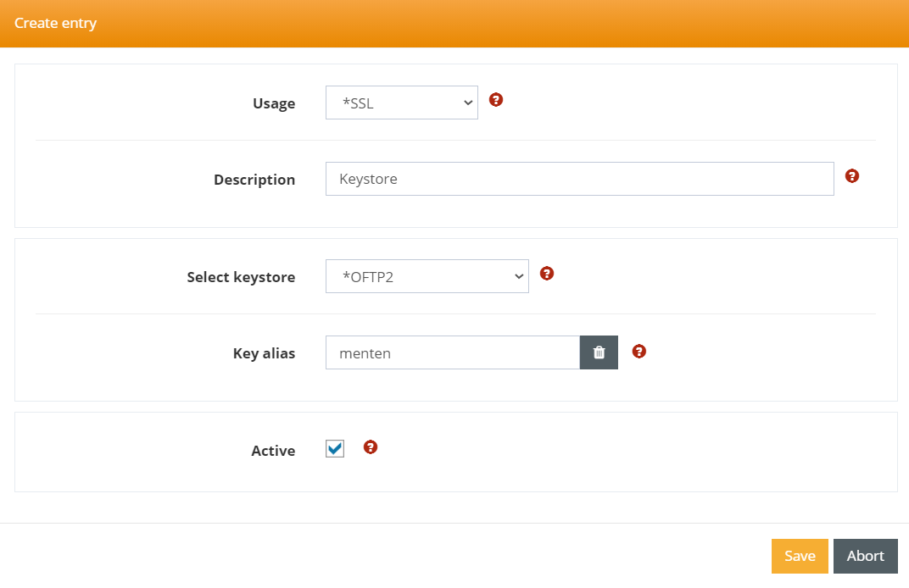Focus the Key alias field containing menten

452,352
